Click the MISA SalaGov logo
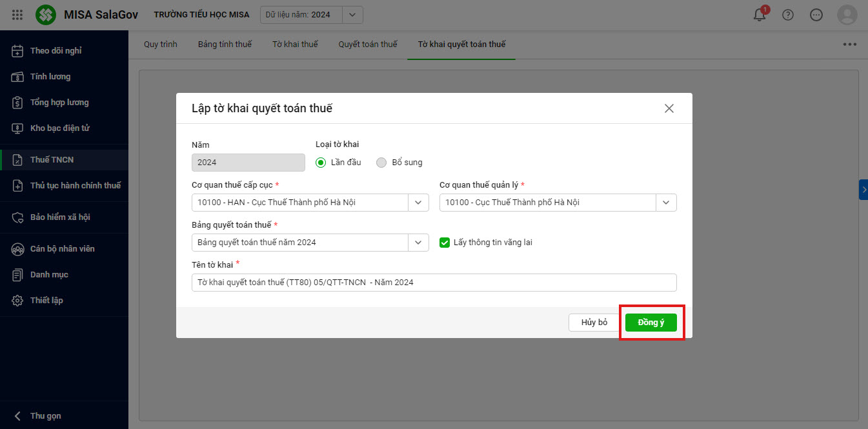Viewport: 868px width, 429px height. coord(46,15)
